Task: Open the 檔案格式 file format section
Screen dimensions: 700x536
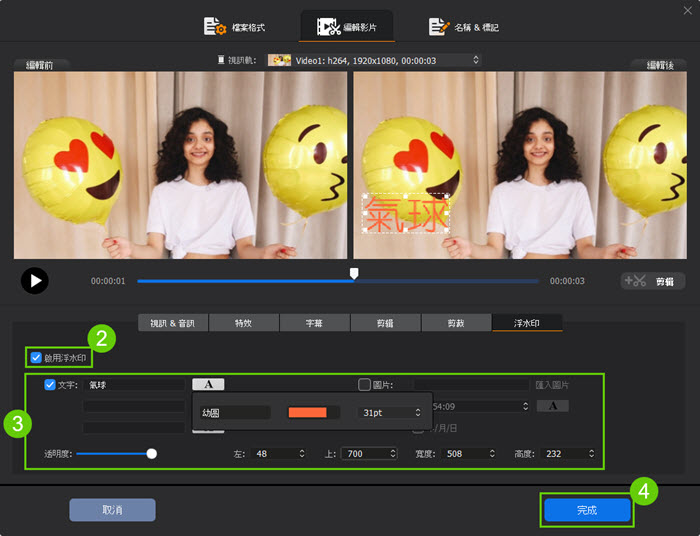Action: 235,26
